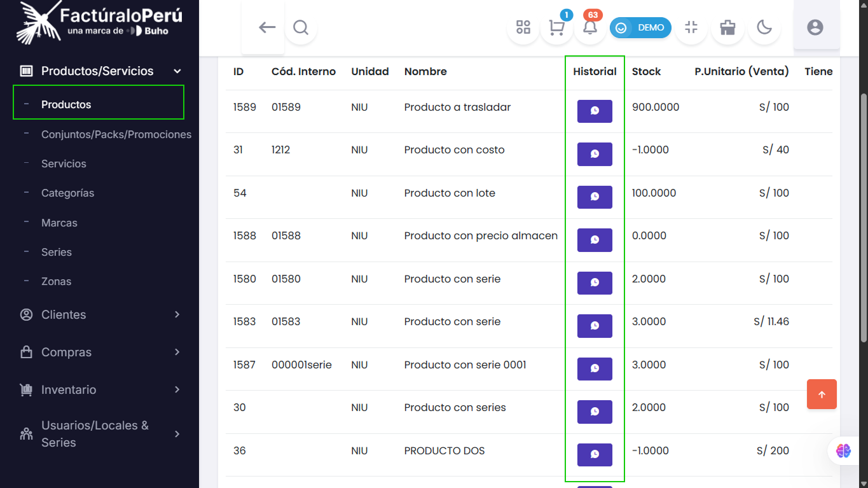The width and height of the screenshot is (868, 488).
Task: Click stock value 900.0000
Action: pyautogui.click(x=656, y=107)
